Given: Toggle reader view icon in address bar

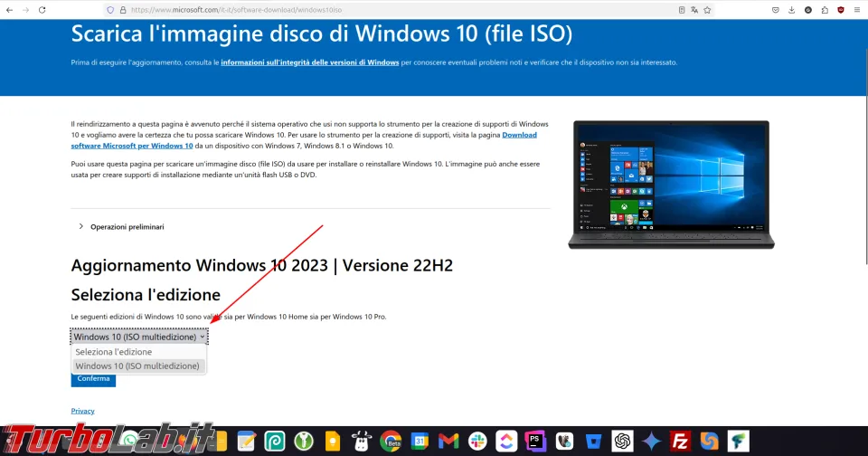Looking at the screenshot, I should (x=682, y=10).
